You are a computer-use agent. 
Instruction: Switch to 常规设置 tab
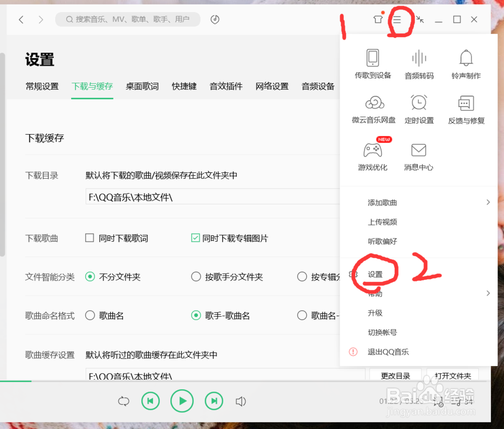(42, 86)
